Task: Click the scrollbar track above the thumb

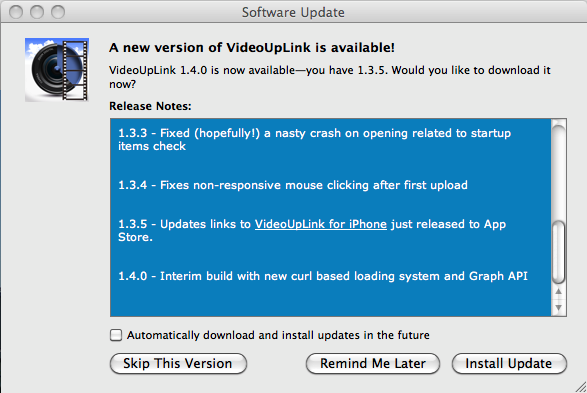Action: [559, 172]
